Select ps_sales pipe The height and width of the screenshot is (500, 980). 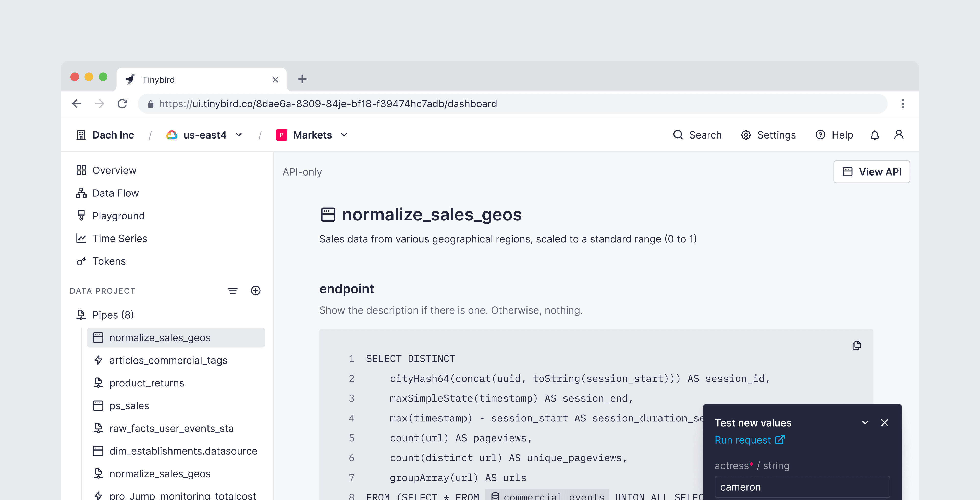[121, 406]
